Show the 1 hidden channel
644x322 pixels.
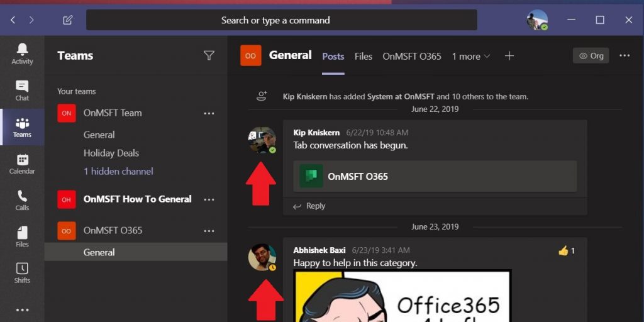click(118, 171)
